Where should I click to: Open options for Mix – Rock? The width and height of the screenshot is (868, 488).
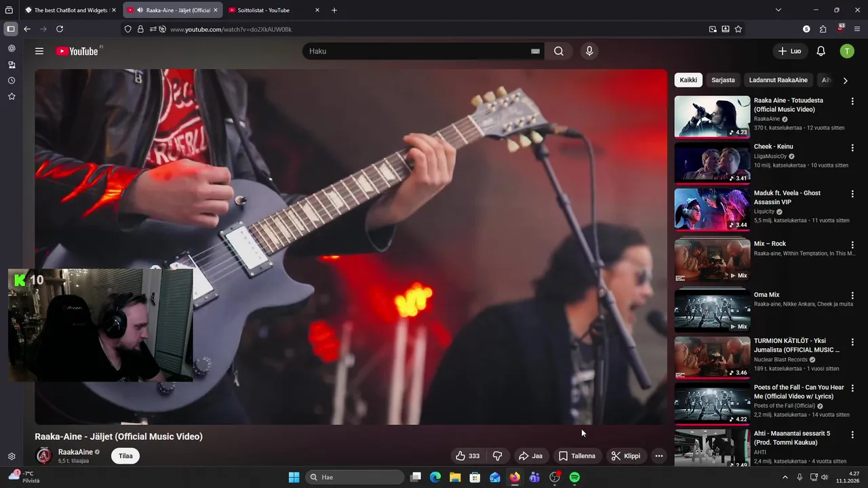[852, 245]
